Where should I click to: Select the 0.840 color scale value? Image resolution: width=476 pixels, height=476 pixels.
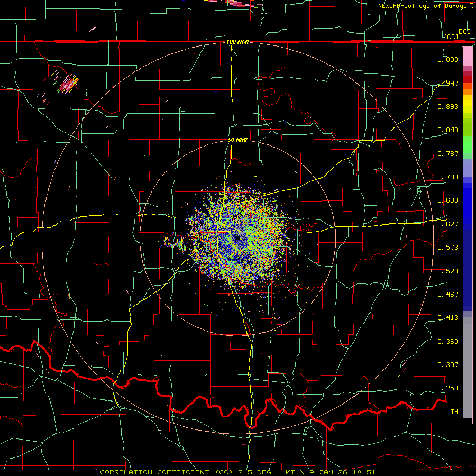(448, 130)
